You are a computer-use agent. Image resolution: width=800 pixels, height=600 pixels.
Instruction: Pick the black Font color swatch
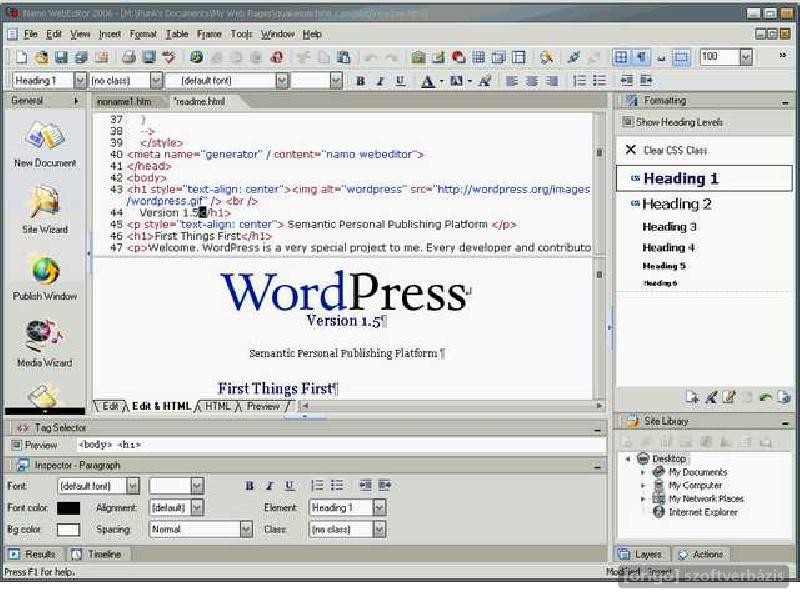click(x=68, y=508)
